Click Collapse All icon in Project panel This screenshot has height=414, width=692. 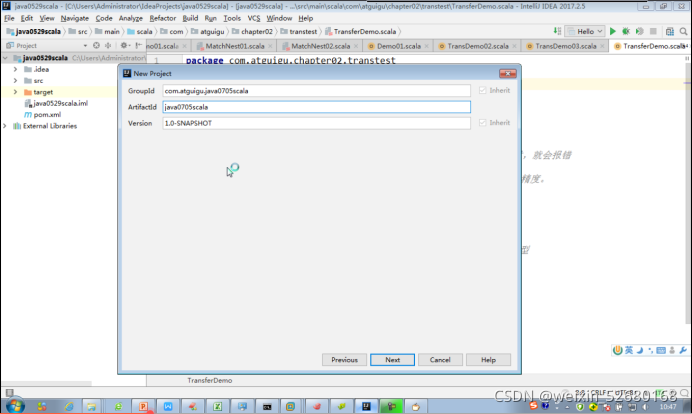click(108, 45)
